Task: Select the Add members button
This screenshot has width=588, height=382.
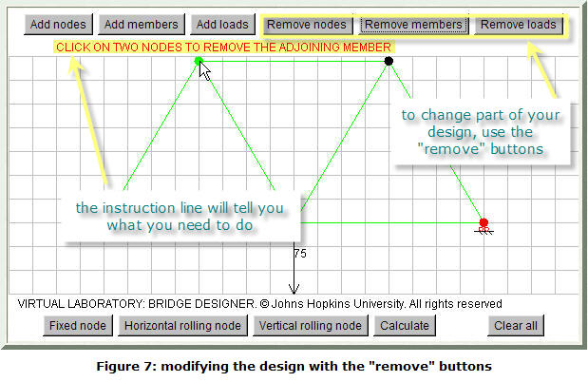Action: 142,25
